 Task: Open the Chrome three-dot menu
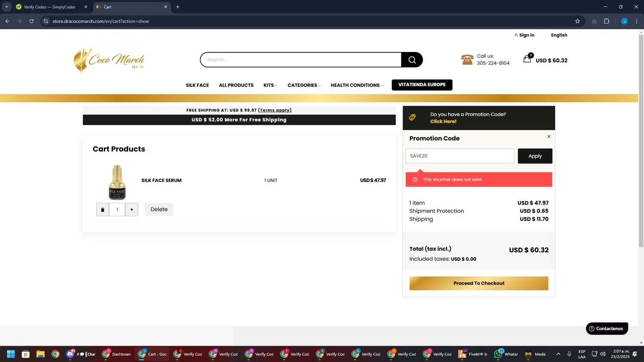(637, 21)
